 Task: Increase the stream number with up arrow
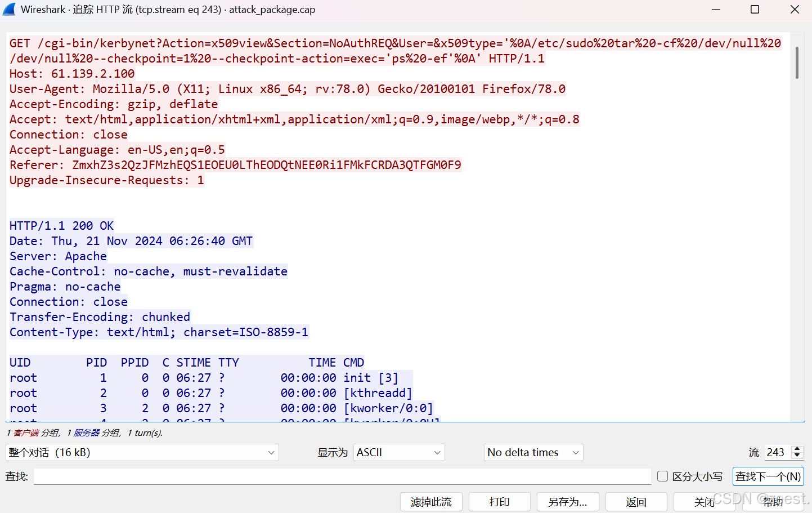797,449
